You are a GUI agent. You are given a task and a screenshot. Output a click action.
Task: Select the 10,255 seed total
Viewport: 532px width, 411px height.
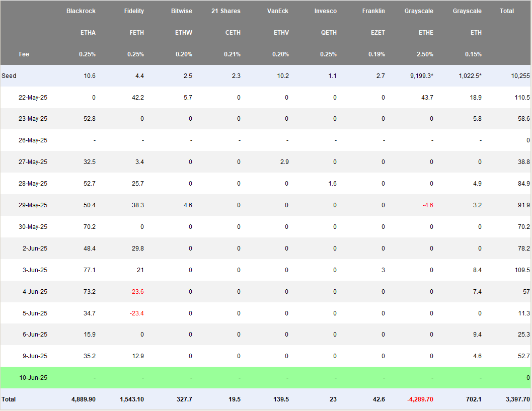(520, 75)
